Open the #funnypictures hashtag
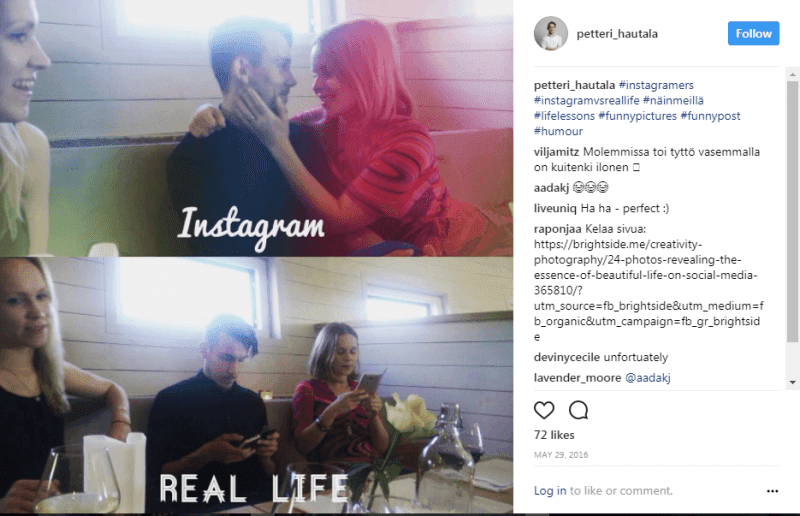The image size is (800, 516). [638, 116]
